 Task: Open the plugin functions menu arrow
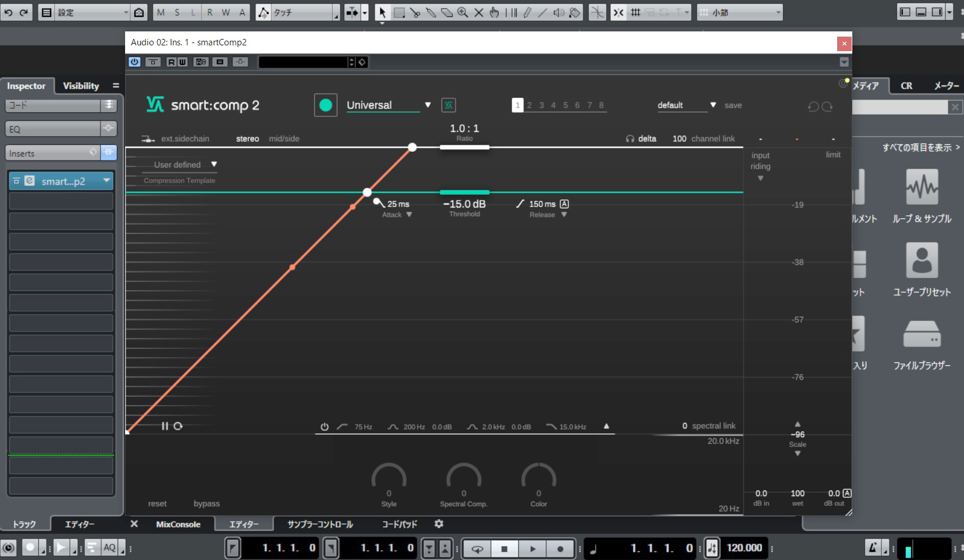click(844, 62)
